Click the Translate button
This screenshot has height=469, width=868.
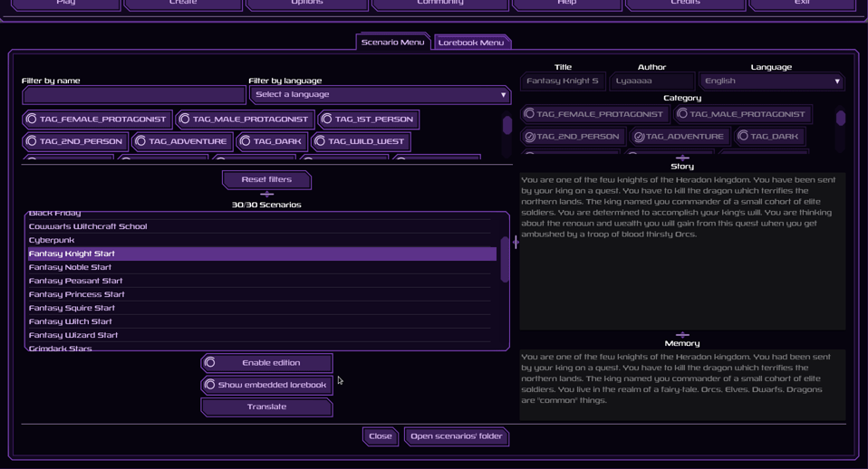tap(266, 407)
